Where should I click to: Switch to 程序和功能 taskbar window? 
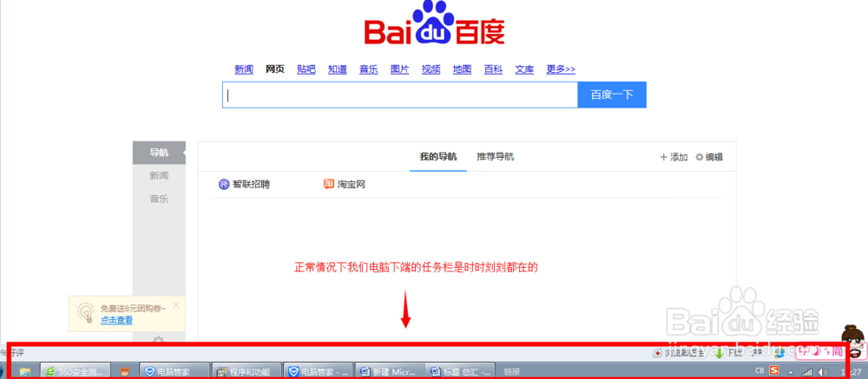coord(246,372)
